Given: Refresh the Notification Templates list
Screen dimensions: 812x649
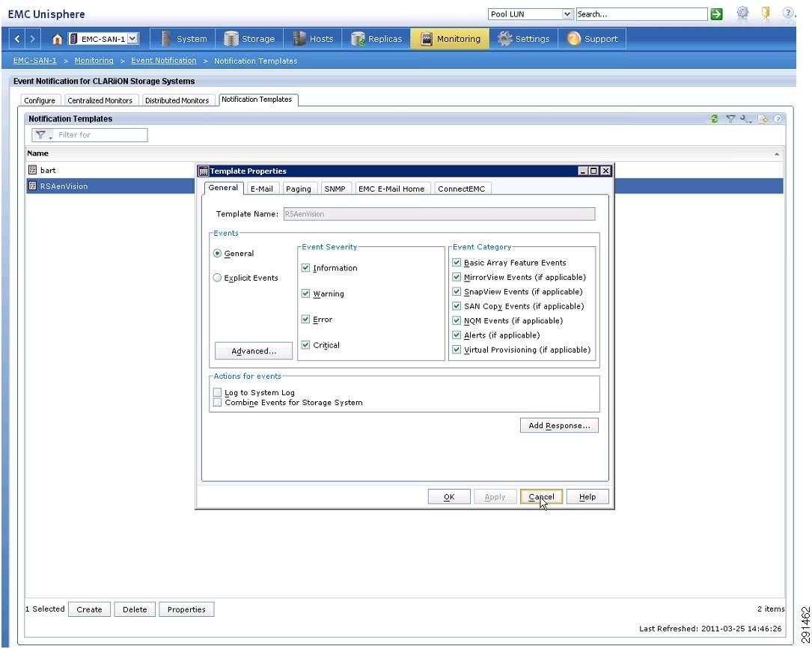Looking at the screenshot, I should click(715, 118).
